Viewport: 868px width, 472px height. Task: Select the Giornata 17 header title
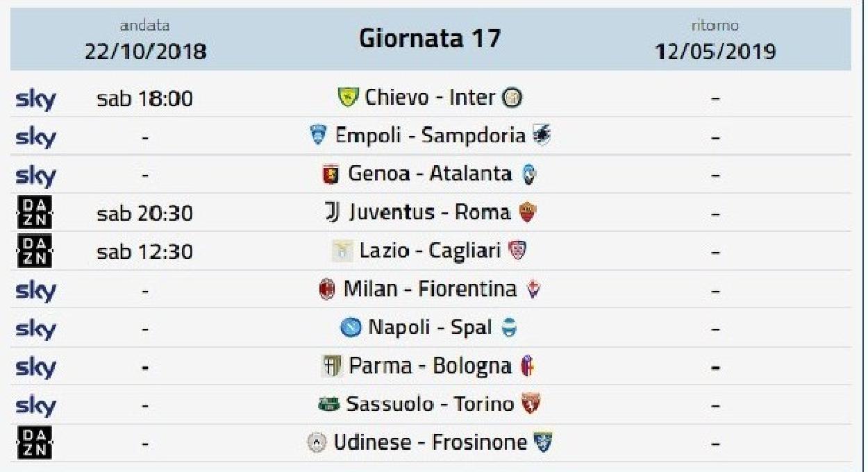[x=430, y=37]
